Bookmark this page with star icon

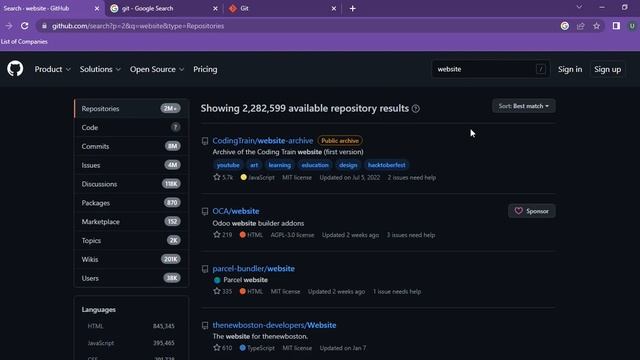point(596,26)
